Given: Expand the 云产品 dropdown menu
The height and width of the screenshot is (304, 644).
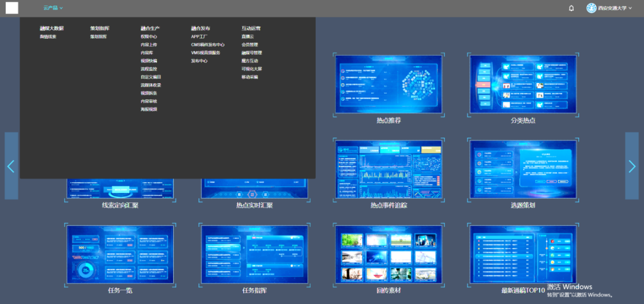Looking at the screenshot, I should pyautogui.click(x=53, y=8).
